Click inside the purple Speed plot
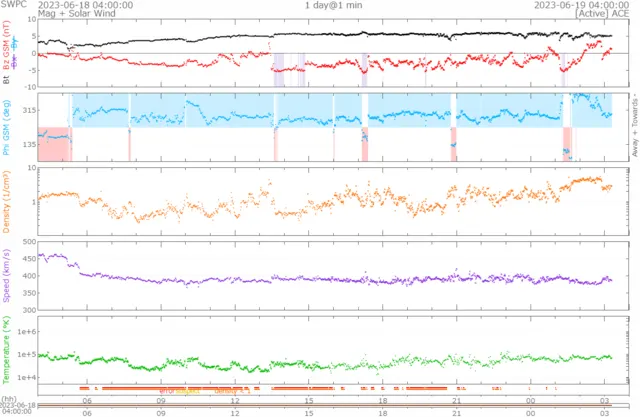 pos(333,276)
